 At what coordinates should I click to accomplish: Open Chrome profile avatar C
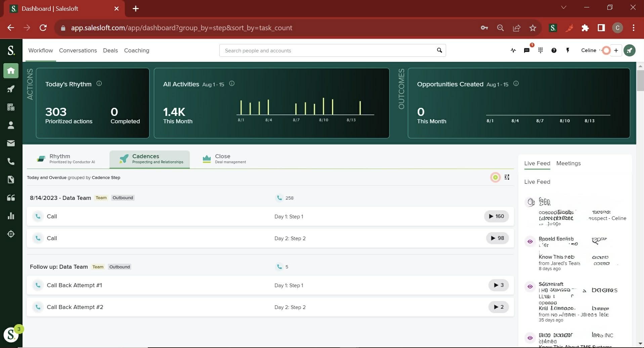[617, 28]
